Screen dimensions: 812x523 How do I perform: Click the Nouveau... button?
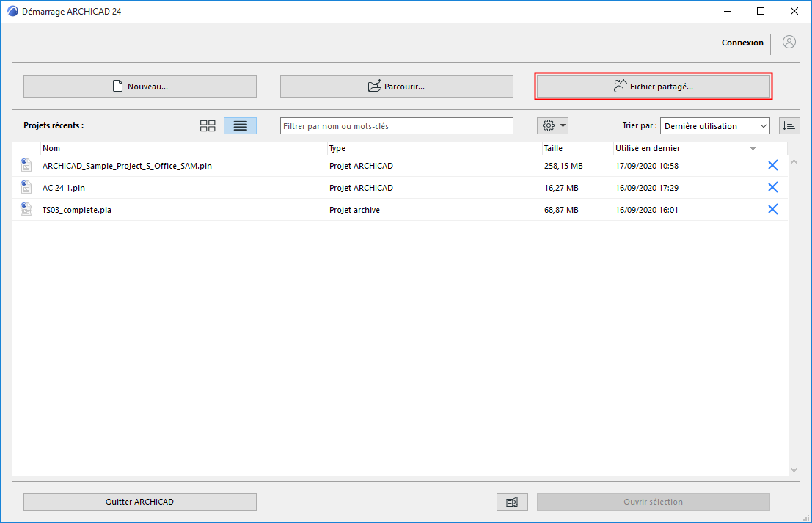tap(140, 87)
